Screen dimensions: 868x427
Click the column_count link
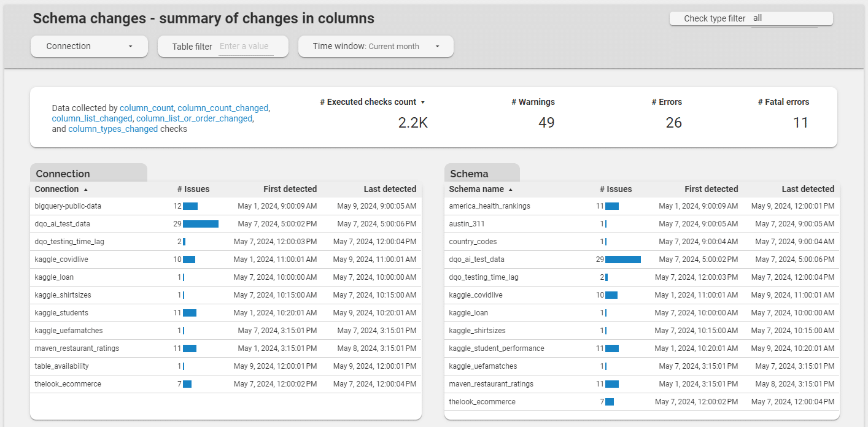coord(147,108)
